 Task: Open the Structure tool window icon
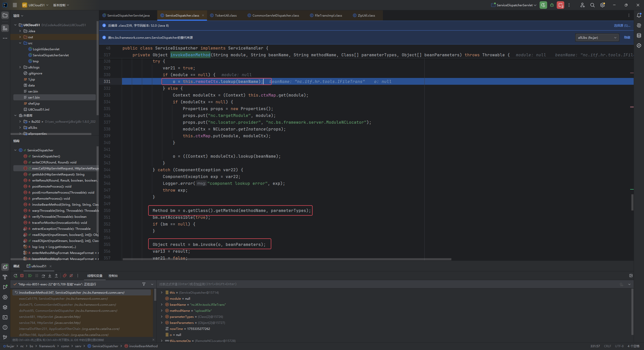point(5,28)
